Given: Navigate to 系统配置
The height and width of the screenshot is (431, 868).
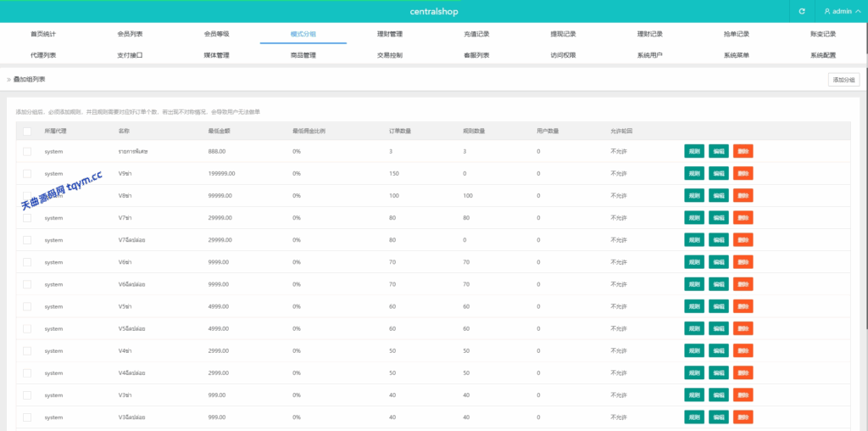Looking at the screenshot, I should point(822,55).
